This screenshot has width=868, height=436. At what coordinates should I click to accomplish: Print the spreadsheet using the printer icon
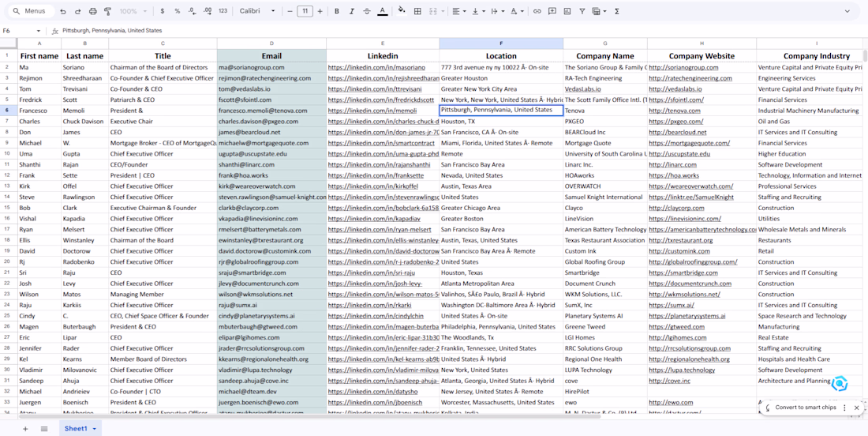tap(93, 12)
